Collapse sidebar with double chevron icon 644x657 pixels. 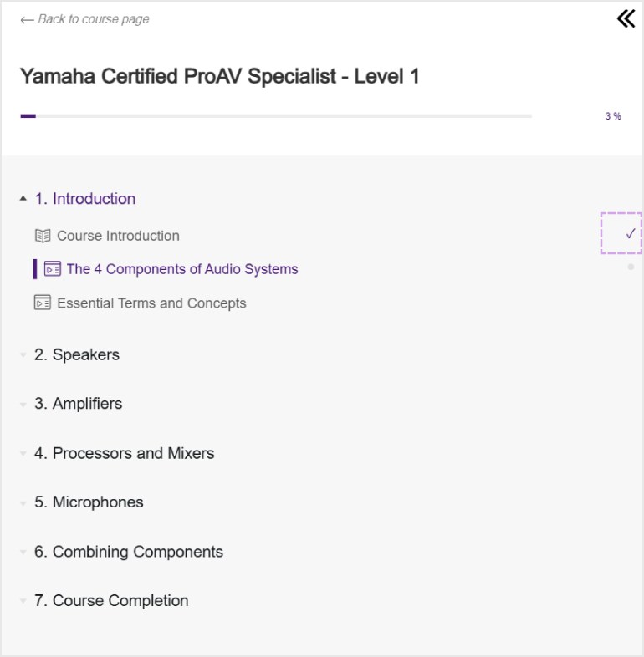pos(626,18)
